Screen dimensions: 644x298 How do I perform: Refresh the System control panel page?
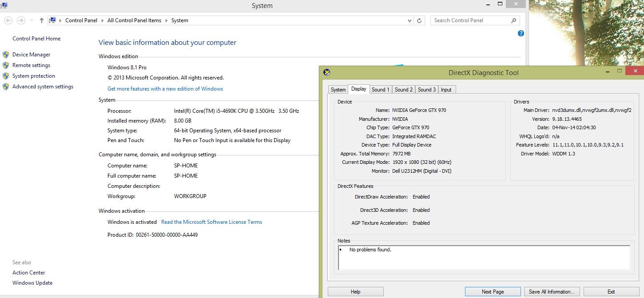click(x=419, y=20)
